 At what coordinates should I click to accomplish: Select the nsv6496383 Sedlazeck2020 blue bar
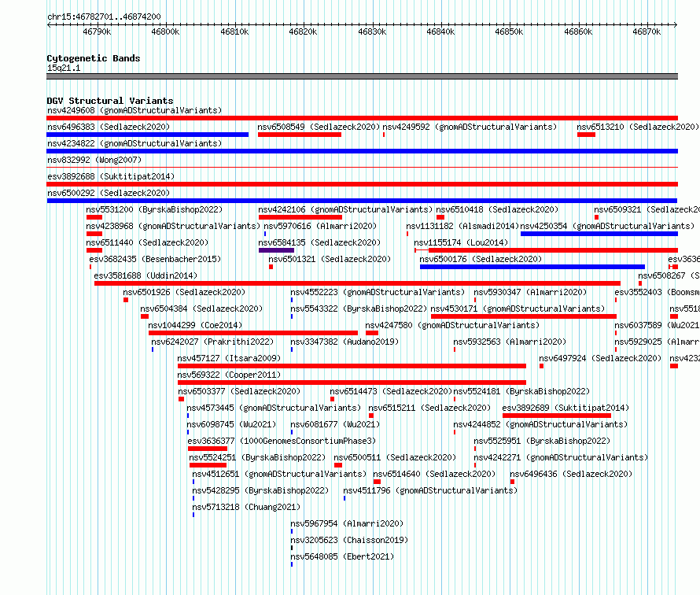tap(147, 135)
